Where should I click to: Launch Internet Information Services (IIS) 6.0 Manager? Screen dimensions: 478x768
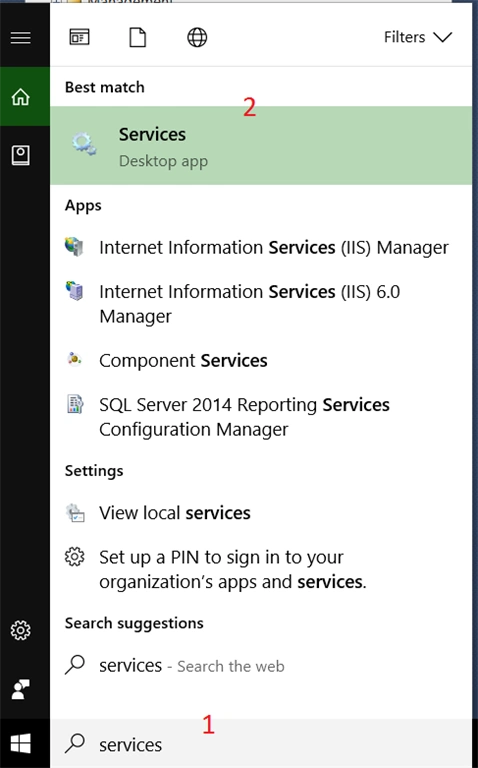[x=261, y=304]
